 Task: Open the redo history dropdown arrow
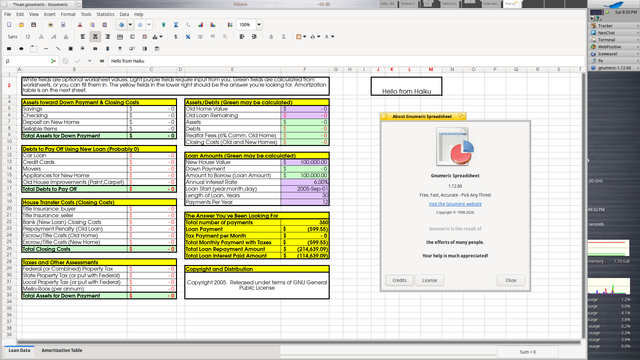pyautogui.click(x=149, y=25)
